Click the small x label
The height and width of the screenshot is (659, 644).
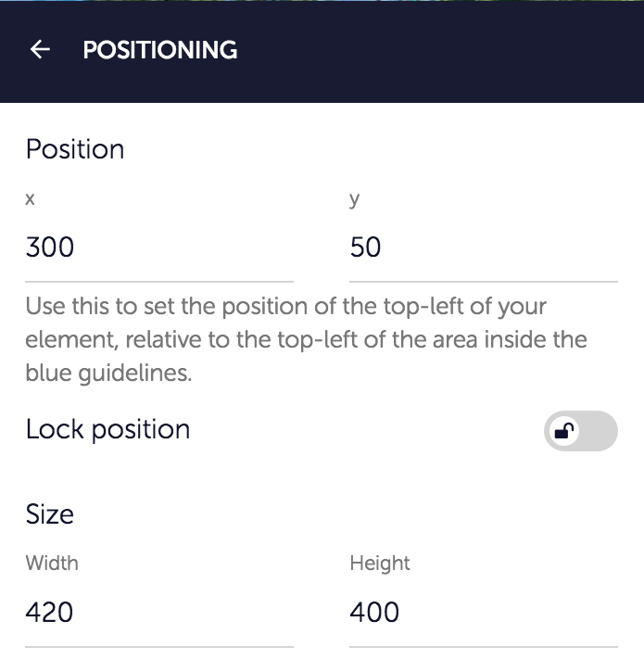(x=31, y=200)
